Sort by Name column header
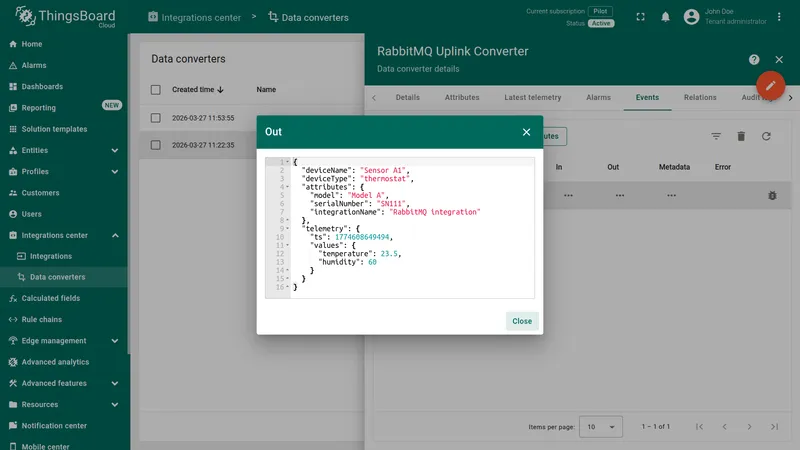Viewport: 800px width, 450px height. (x=266, y=89)
